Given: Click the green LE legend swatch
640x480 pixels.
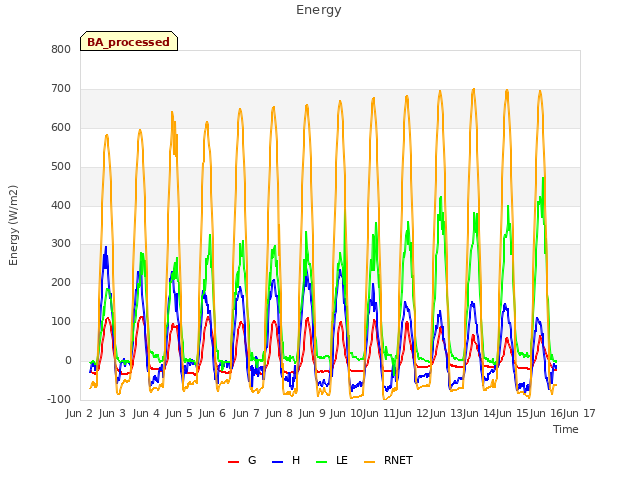Looking at the screenshot, I should pos(322,462).
